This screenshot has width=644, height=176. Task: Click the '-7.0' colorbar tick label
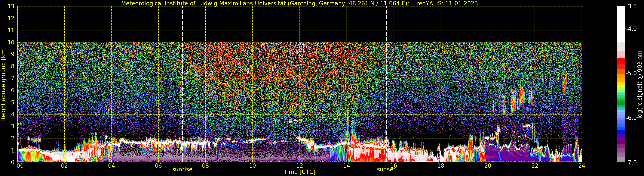click(631, 163)
